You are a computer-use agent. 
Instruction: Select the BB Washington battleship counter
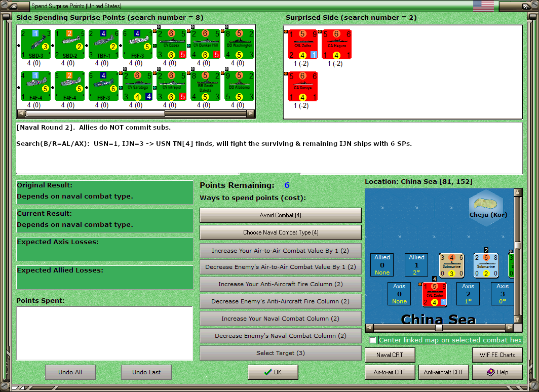tap(239, 44)
